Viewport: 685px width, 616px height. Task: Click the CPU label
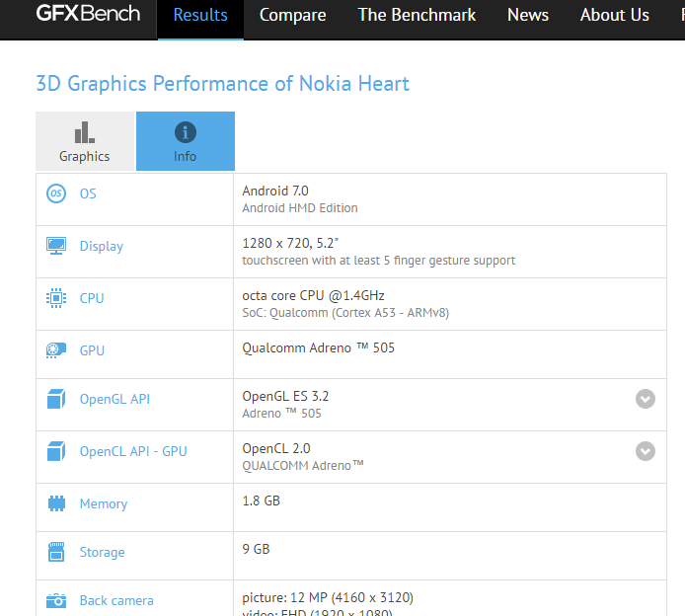92,298
